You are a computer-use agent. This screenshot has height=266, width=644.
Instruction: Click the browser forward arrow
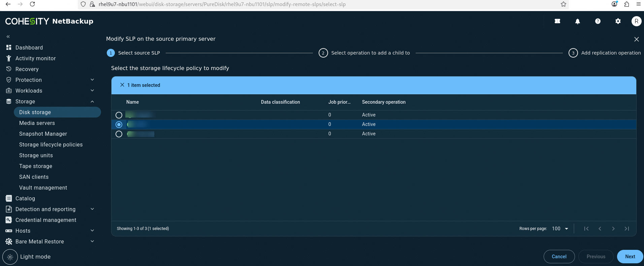coord(20,4)
